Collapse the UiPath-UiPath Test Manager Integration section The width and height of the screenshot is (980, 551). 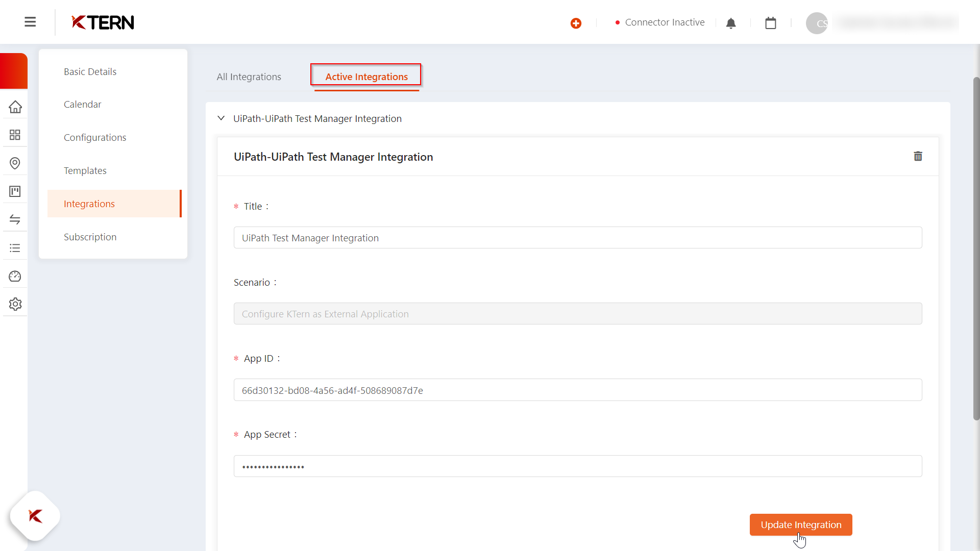tap(221, 118)
